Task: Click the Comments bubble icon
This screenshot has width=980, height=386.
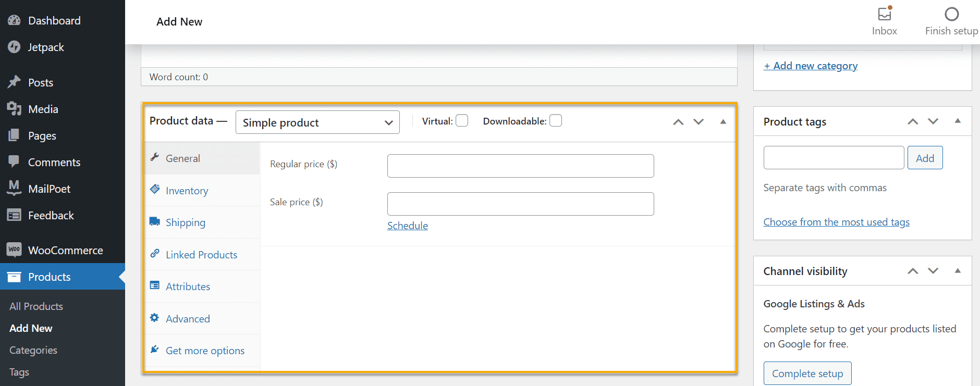Action: coord(14,162)
